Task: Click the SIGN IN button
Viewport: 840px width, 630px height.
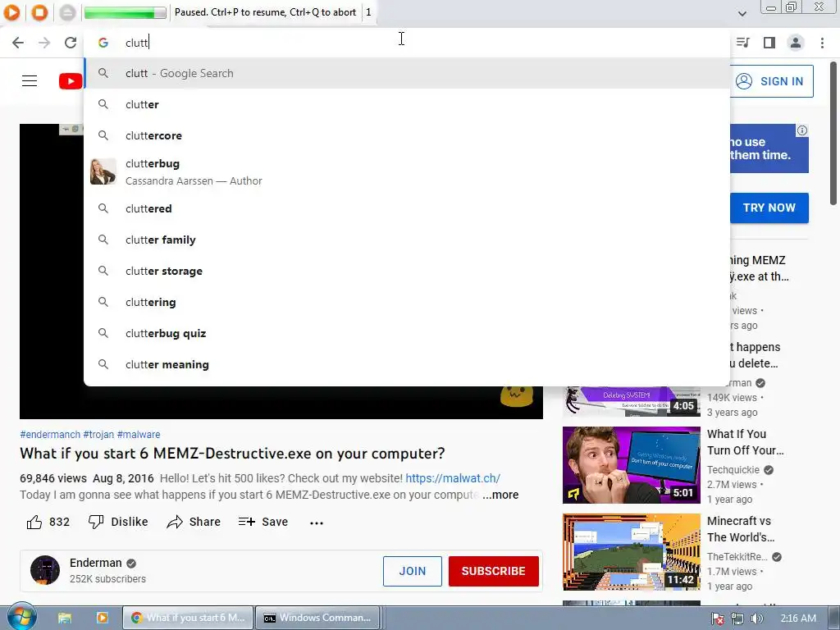Action: click(x=771, y=81)
